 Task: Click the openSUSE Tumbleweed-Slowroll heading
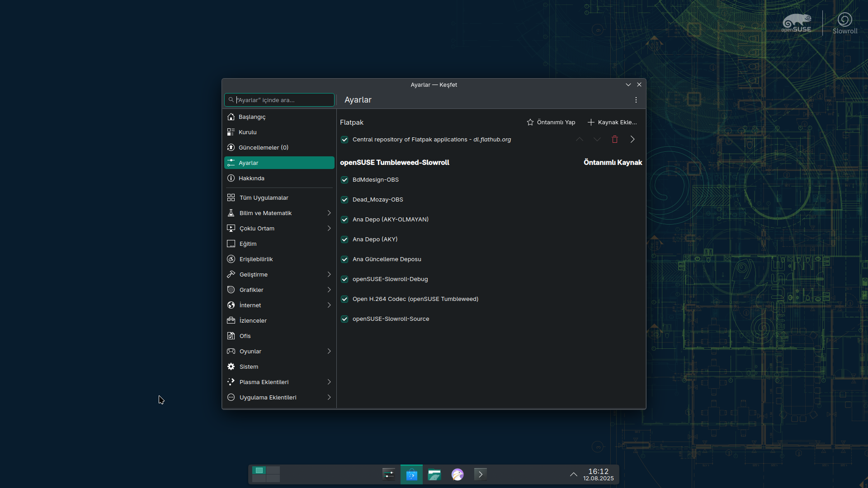[395, 162]
